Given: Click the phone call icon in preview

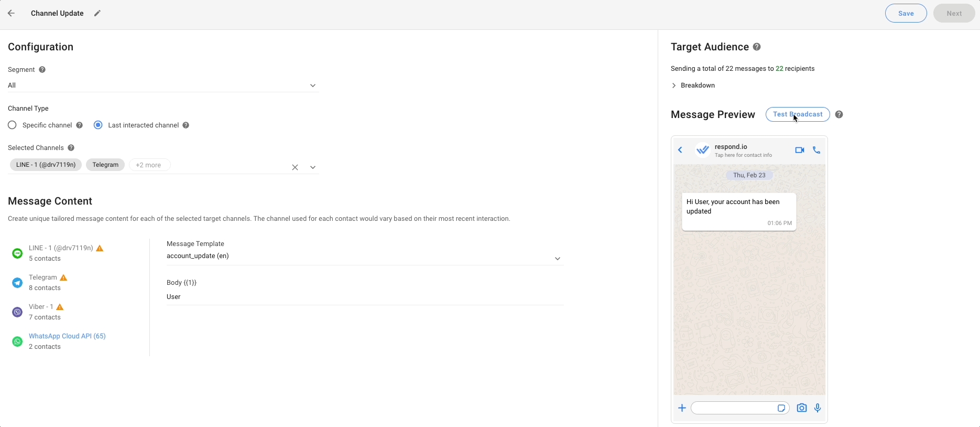Looking at the screenshot, I should [x=816, y=151].
